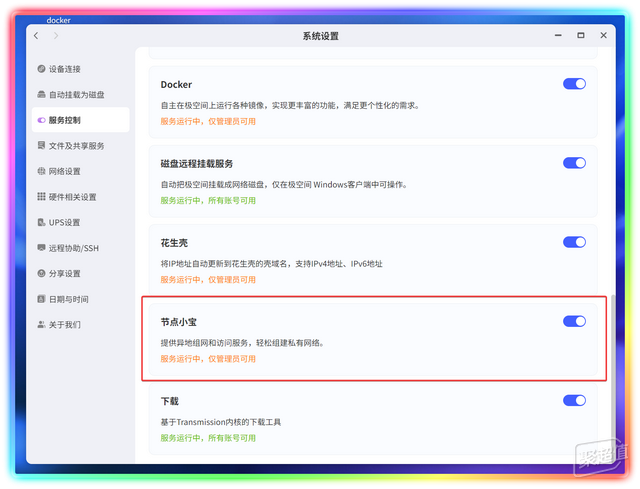Click the 关于我们 people icon
Screen dimensions: 640x489
click(x=41, y=324)
